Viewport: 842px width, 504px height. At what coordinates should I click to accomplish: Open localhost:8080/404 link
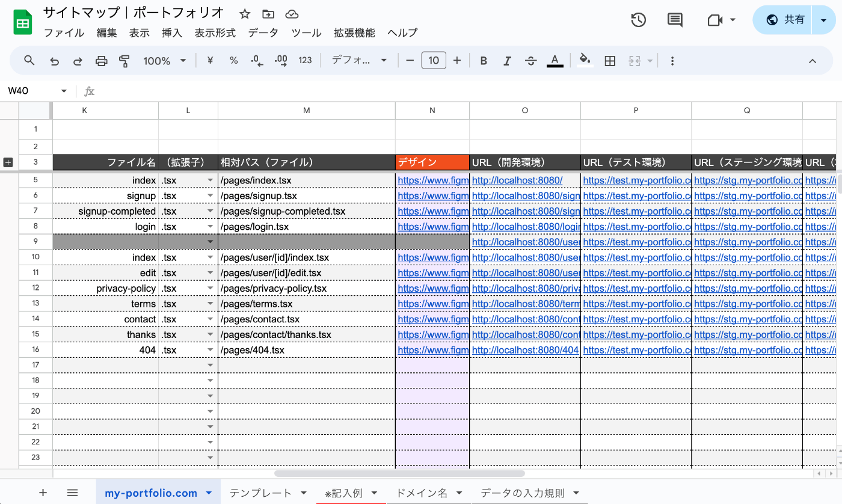click(525, 350)
